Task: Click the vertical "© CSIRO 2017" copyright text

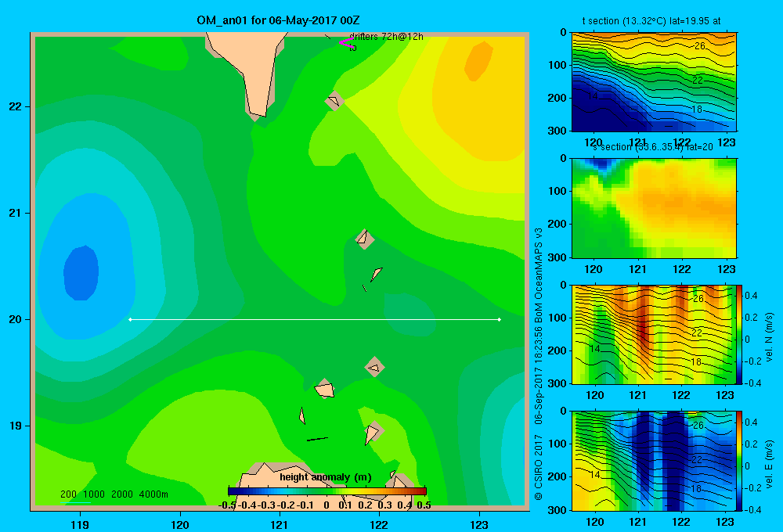Action: (539, 467)
